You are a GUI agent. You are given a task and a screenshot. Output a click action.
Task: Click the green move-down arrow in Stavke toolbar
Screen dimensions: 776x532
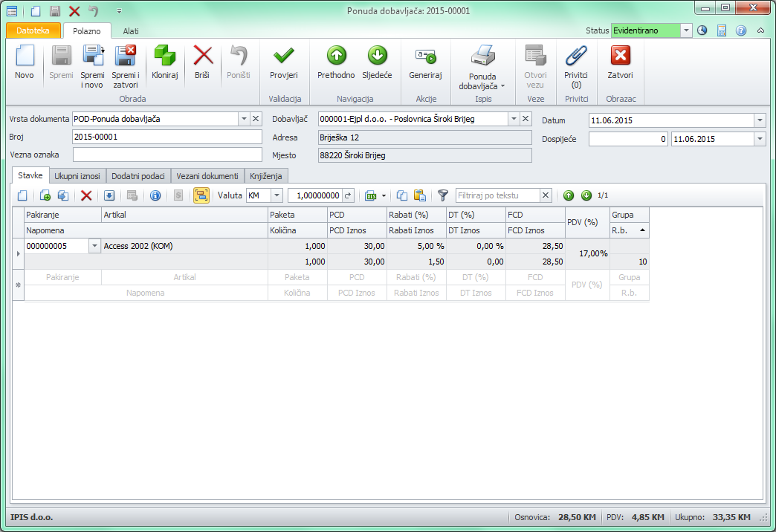(586, 195)
